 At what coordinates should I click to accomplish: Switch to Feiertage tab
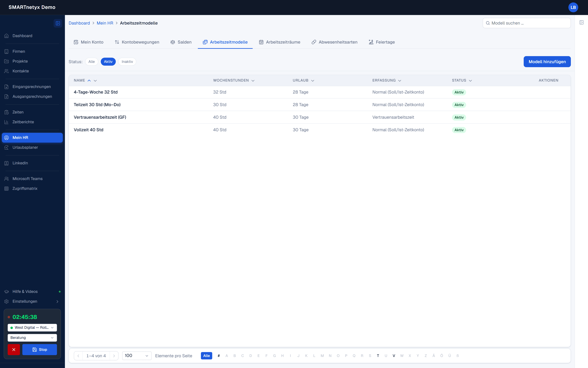coord(382,42)
